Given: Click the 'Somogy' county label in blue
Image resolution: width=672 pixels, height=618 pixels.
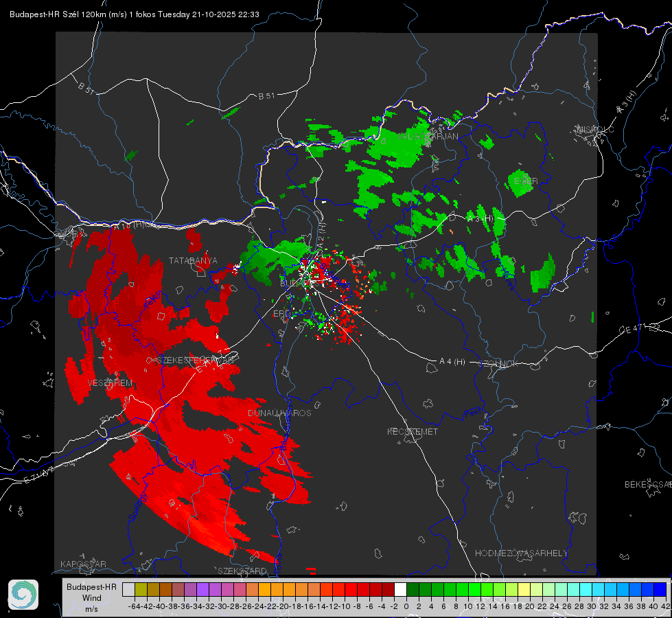Looking at the screenshot, I should coord(138,506).
